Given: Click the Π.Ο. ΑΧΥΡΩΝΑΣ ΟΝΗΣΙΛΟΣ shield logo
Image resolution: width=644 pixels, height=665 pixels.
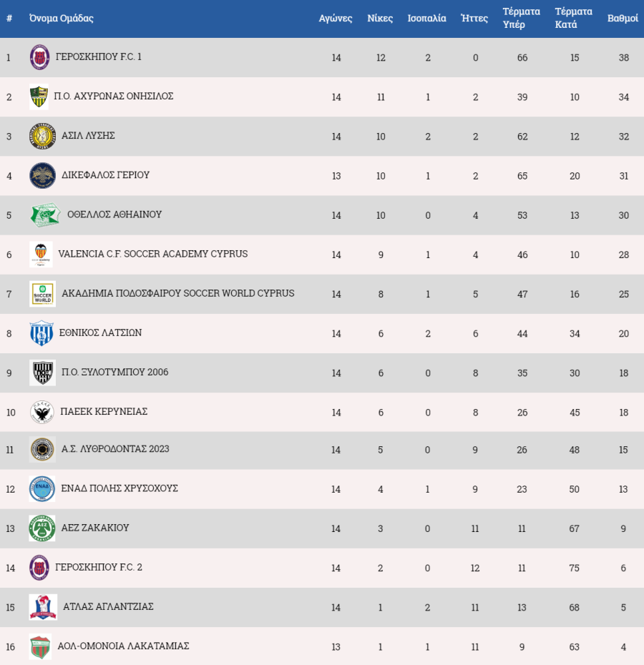Looking at the screenshot, I should point(39,97).
